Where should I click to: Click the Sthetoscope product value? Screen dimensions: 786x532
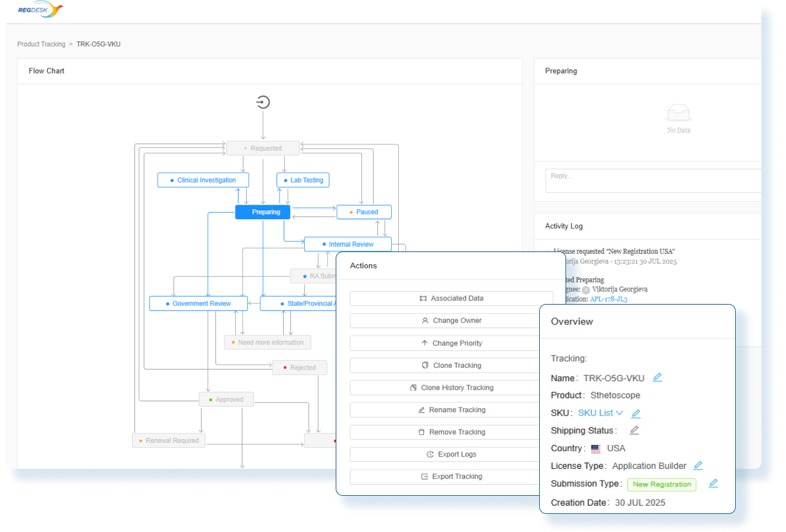[x=615, y=395]
